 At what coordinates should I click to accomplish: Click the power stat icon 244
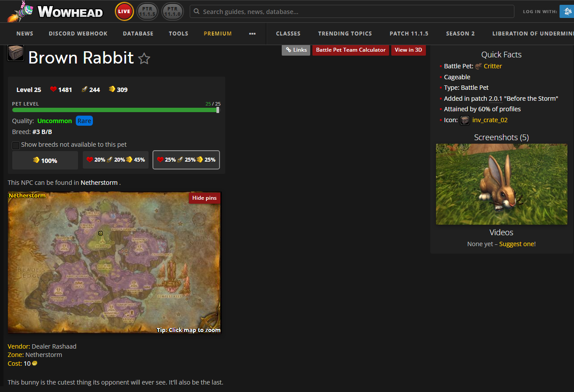85,89
